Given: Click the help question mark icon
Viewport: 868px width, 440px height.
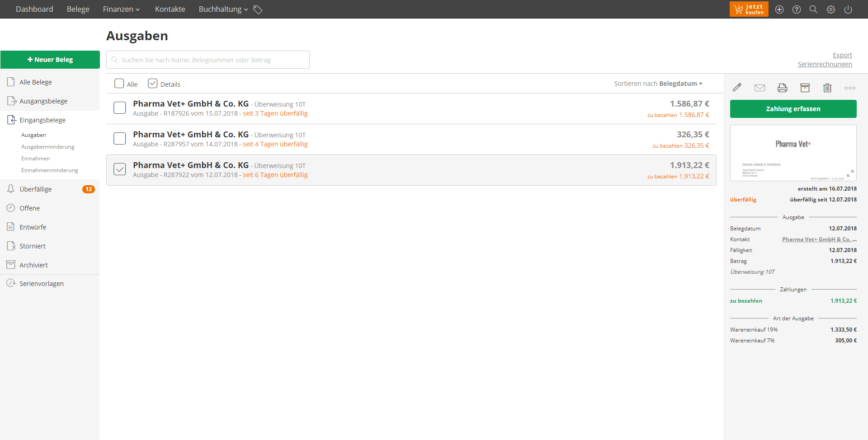Looking at the screenshot, I should 796,9.
